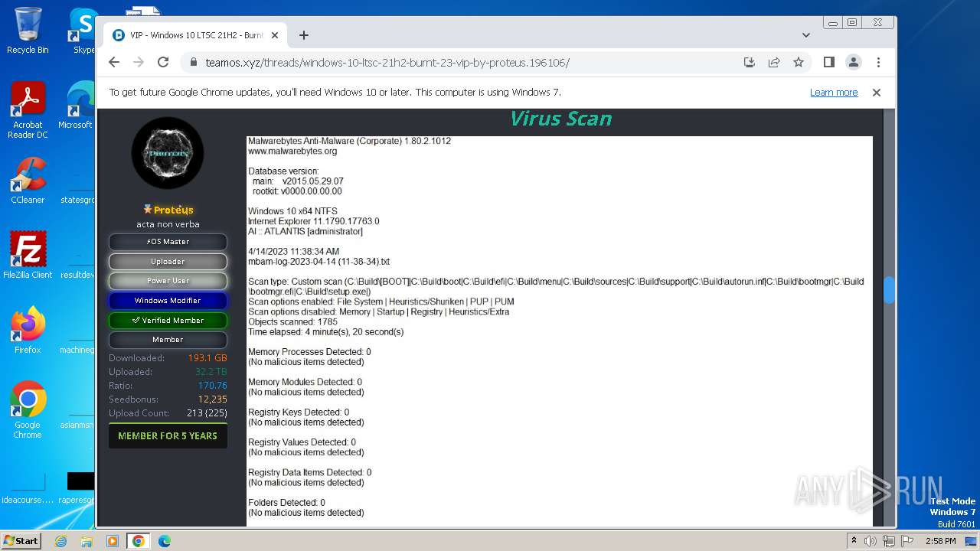Toggle the Chrome side panel icon
This screenshot has width=980, height=551.
[x=828, y=63]
